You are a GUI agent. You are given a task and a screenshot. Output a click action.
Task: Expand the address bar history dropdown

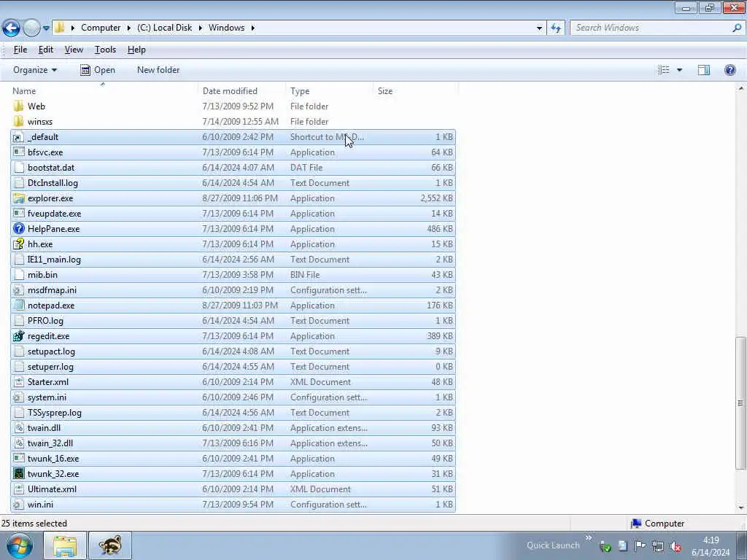coord(539,28)
